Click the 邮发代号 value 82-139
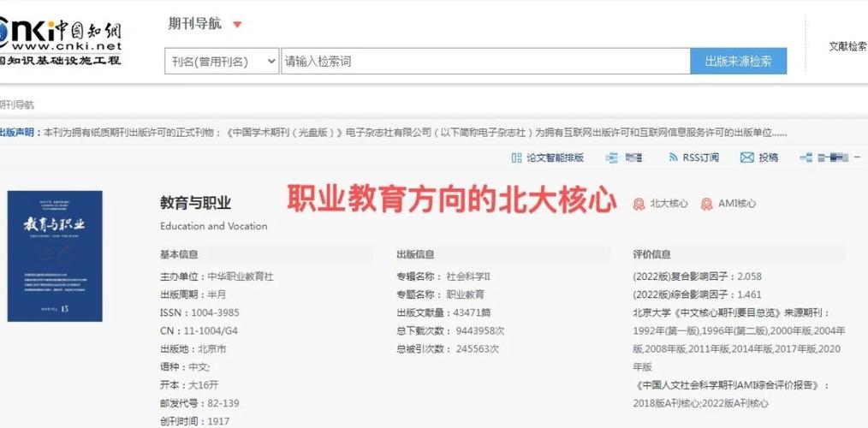Screen dimensions: 868x428 223,403
